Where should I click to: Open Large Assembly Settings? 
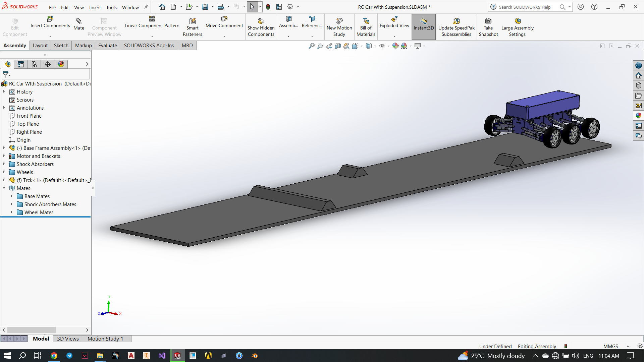[x=517, y=21]
